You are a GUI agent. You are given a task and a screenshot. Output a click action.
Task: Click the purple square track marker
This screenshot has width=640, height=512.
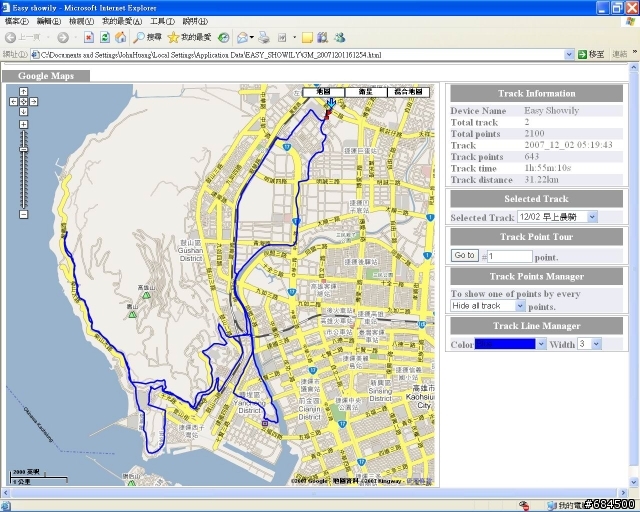point(265,423)
